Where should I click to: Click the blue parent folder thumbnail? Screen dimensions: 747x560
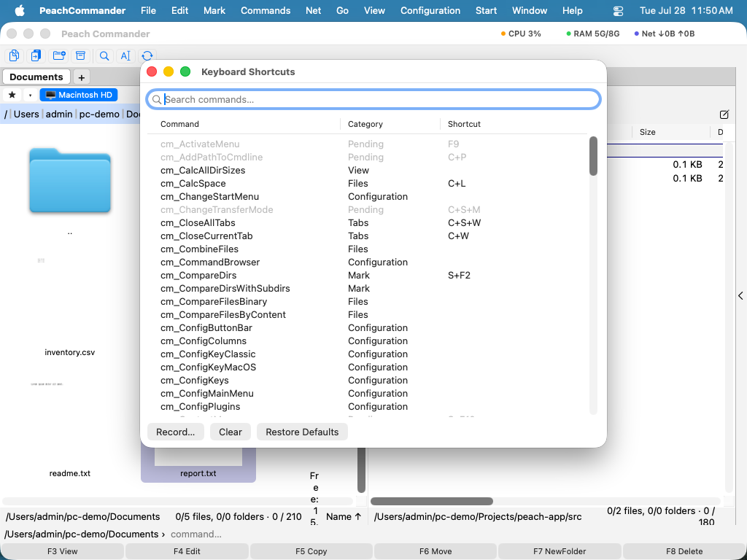[x=70, y=181]
